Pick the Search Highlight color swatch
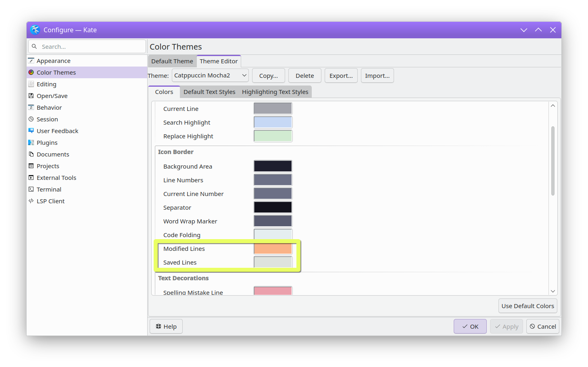 click(x=273, y=122)
